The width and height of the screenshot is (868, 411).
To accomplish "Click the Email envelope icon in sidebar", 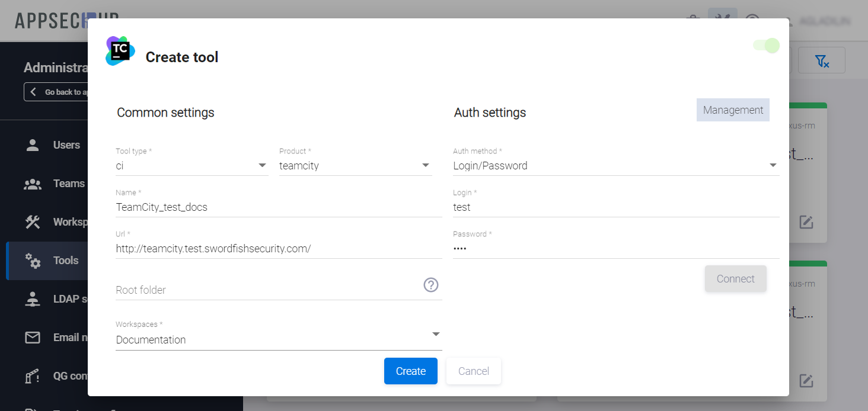I will point(33,338).
